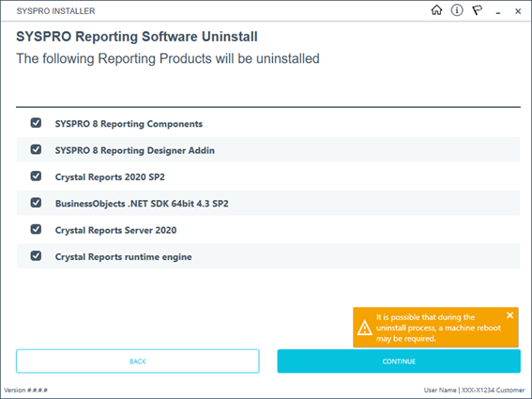532x399 pixels.
Task: Deselect BusinessObjects .NET SDK 64bit checkbox
Action: click(36, 203)
